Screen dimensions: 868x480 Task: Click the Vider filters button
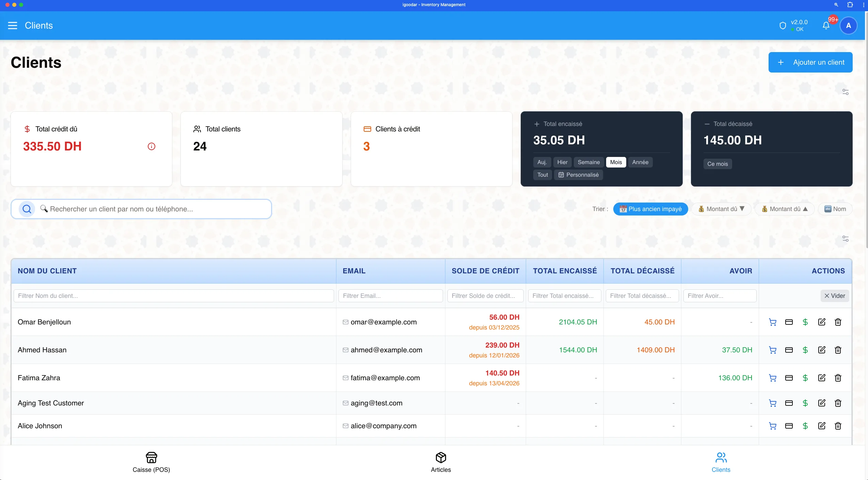click(835, 296)
